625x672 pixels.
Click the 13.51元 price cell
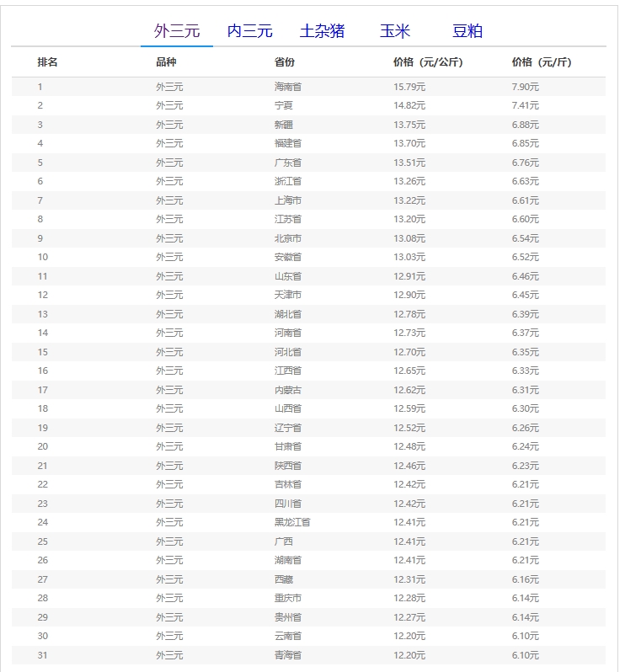(409, 163)
